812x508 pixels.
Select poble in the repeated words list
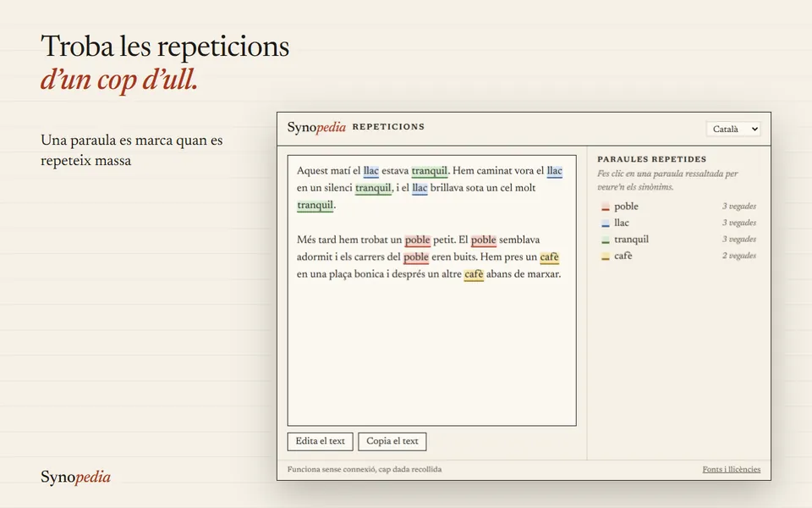click(678, 207)
